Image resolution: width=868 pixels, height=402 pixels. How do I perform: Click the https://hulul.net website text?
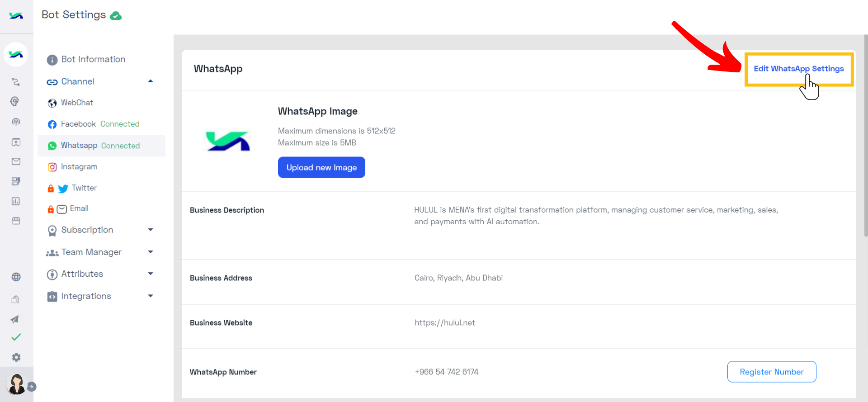445,323
